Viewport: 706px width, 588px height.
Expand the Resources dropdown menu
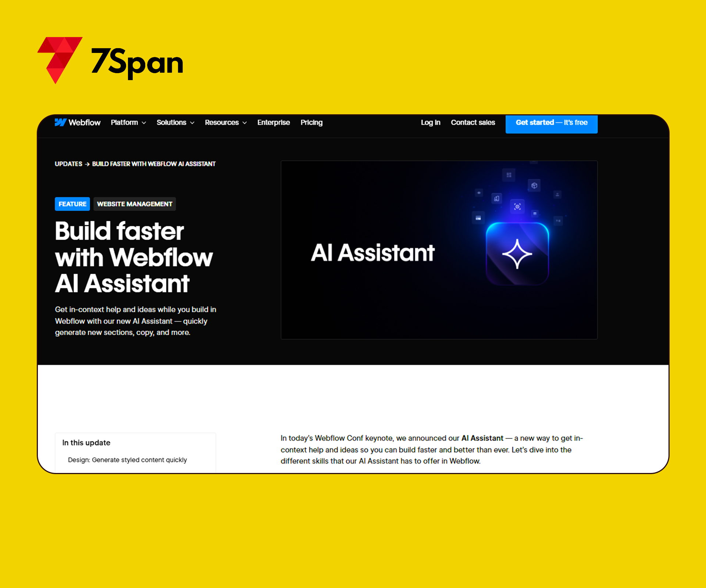tap(226, 123)
